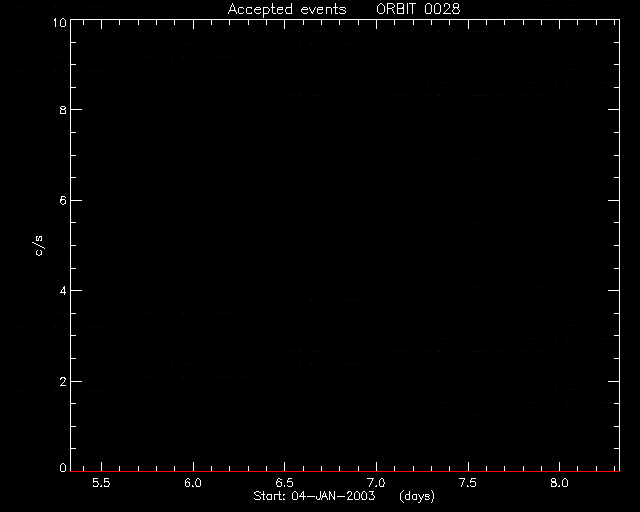640x512 pixels.
Task: Click the 'Accepted events' plot title
Action: (x=287, y=9)
